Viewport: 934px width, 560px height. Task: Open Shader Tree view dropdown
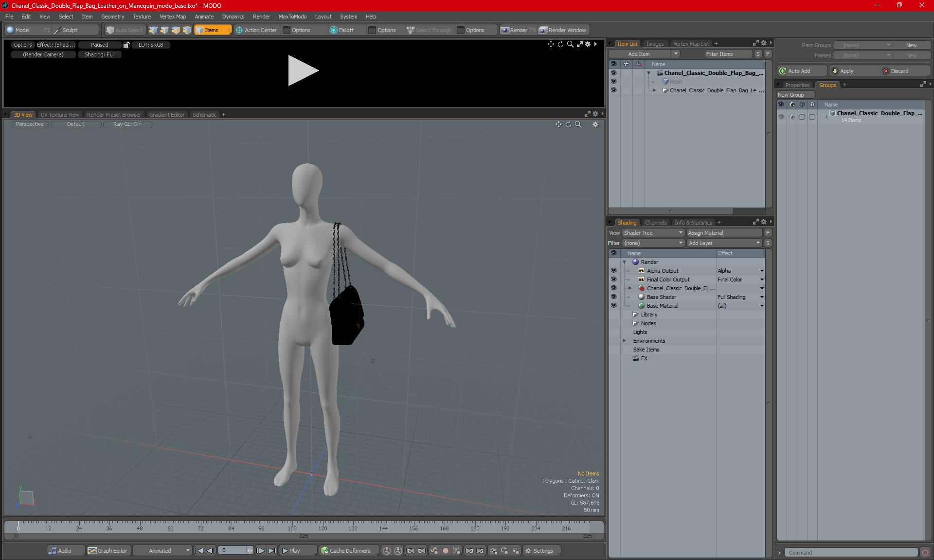(653, 233)
